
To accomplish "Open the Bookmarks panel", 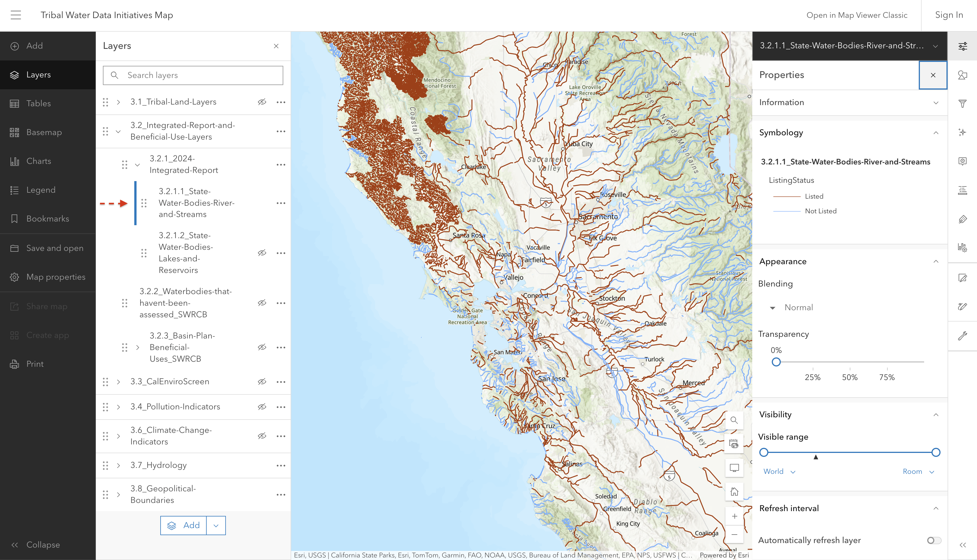I will coord(47,218).
